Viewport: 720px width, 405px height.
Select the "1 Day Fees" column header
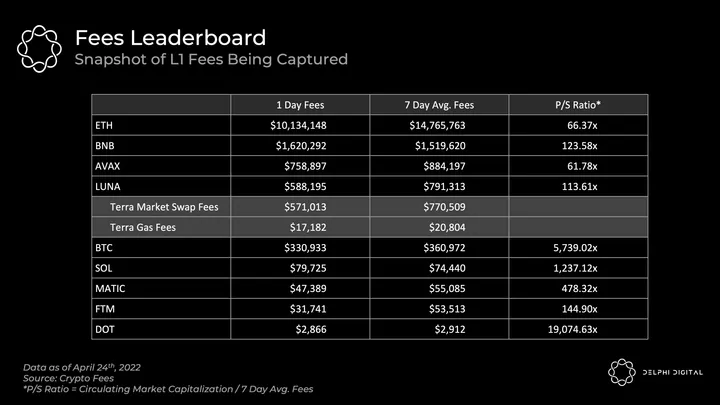tap(299, 106)
